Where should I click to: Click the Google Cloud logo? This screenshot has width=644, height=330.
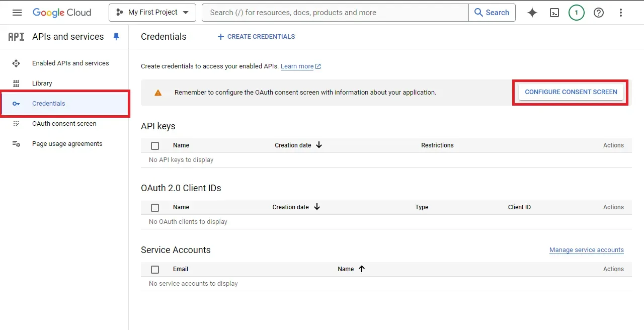[x=62, y=13]
